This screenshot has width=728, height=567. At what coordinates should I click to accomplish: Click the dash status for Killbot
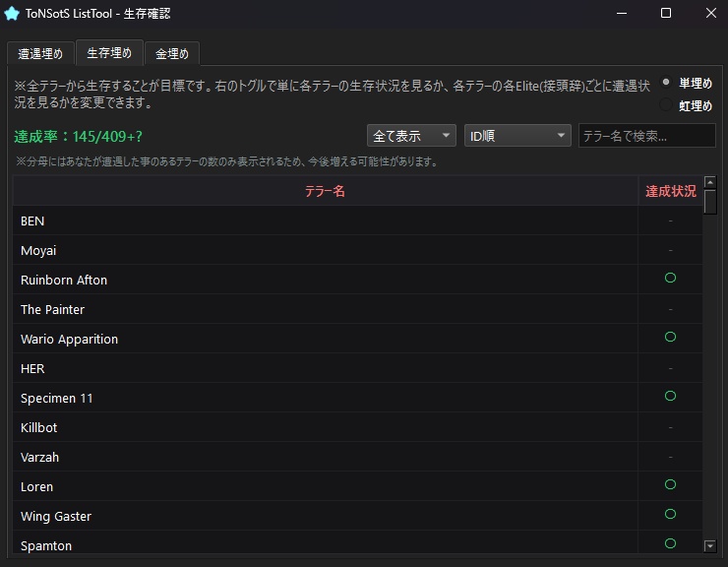point(670,427)
